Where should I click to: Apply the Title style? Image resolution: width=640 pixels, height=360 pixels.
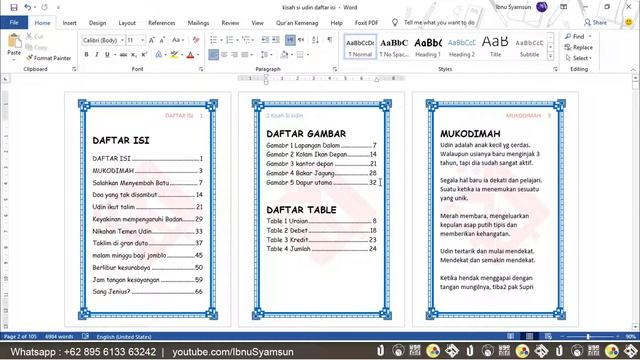pyautogui.click(x=495, y=47)
